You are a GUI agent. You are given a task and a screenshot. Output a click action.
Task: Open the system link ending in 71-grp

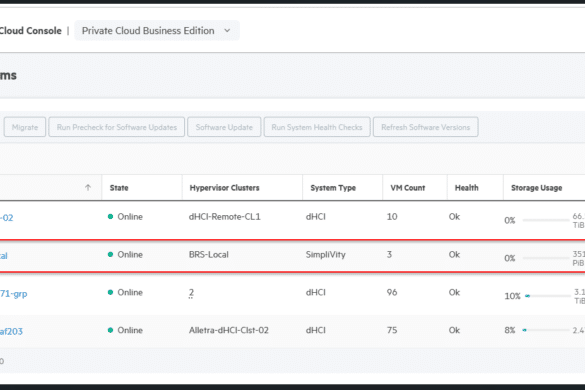(13, 294)
